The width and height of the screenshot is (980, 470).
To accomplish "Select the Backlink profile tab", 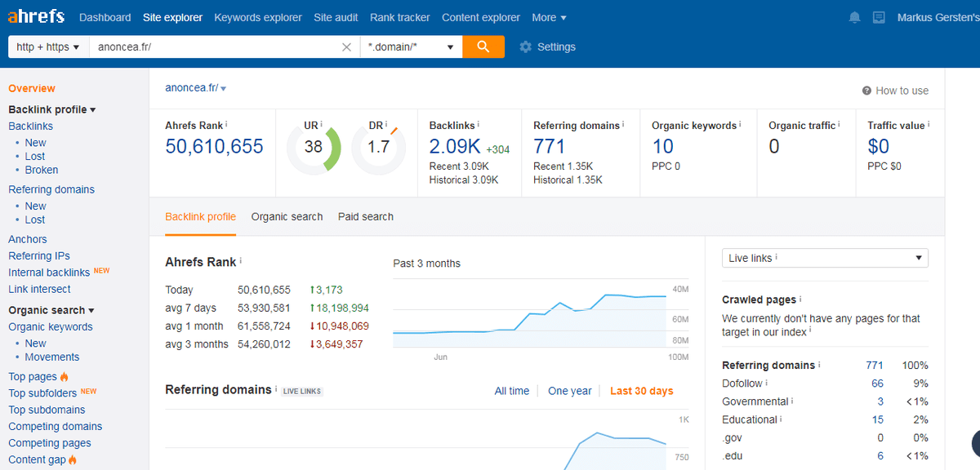I will 200,217.
